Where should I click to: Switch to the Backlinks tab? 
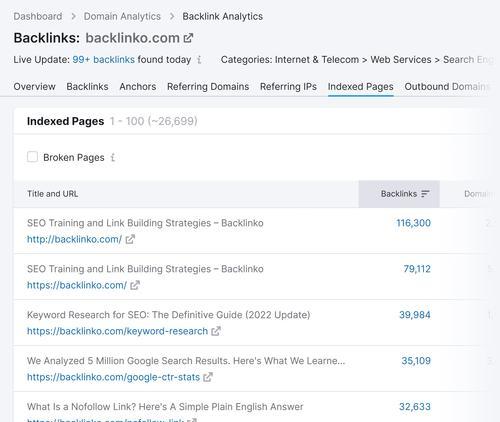pos(87,87)
